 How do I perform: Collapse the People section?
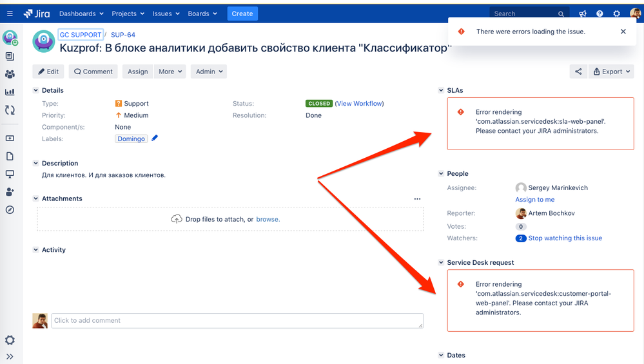tap(441, 173)
